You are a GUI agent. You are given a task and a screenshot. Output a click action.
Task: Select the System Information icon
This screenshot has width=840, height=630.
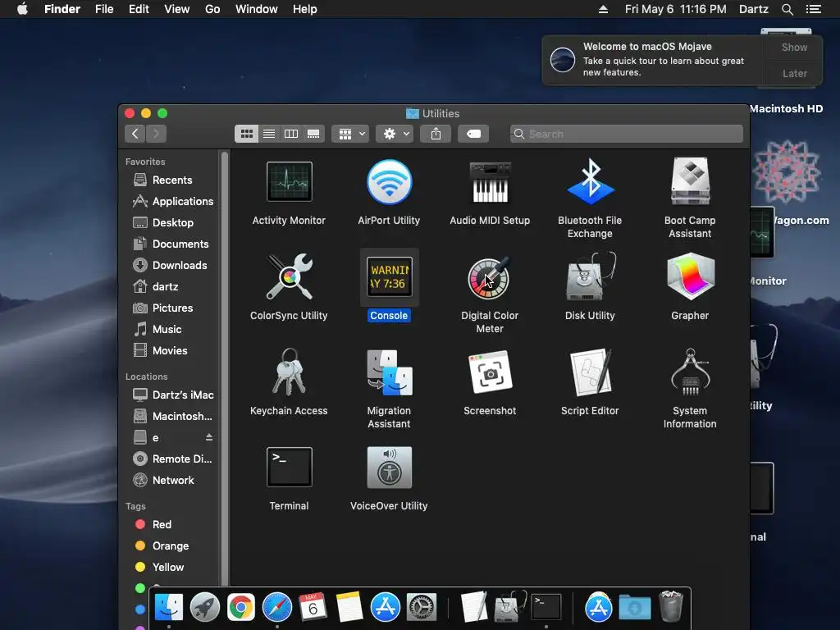690,372
